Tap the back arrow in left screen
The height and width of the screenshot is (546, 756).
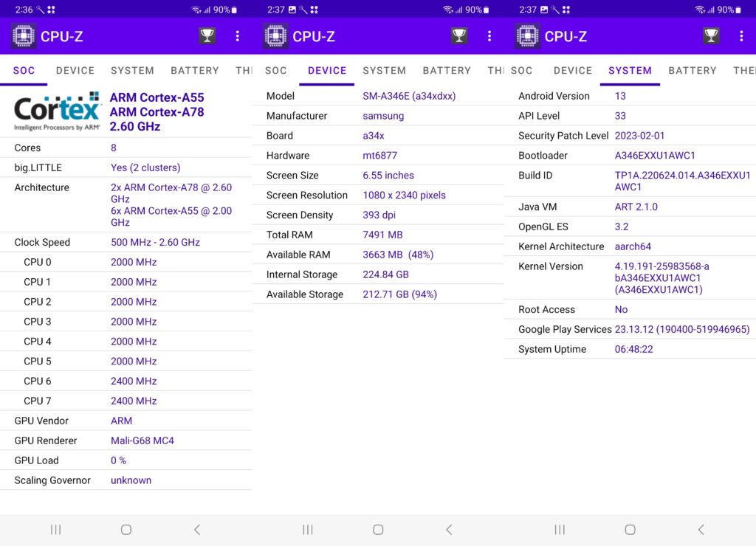[196, 530]
